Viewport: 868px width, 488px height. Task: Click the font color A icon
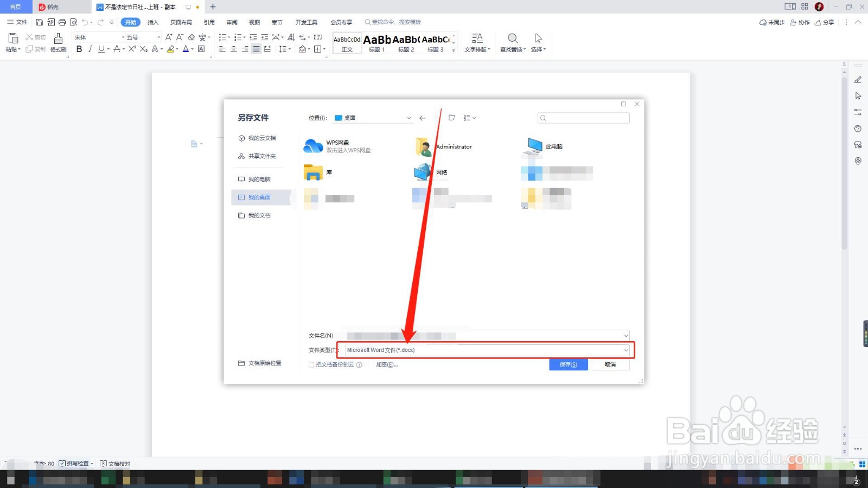[x=186, y=49]
